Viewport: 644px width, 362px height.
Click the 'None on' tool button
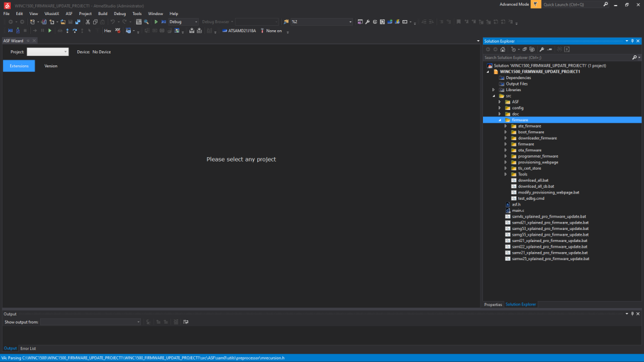pyautogui.click(x=271, y=31)
